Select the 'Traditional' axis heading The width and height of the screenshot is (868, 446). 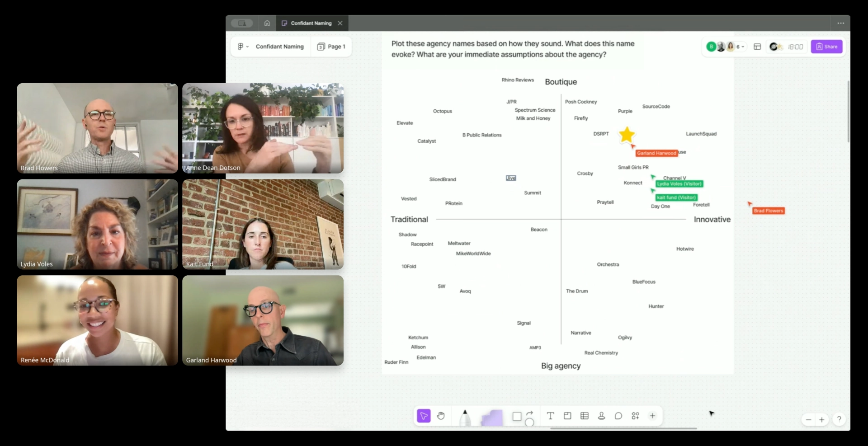pos(409,219)
